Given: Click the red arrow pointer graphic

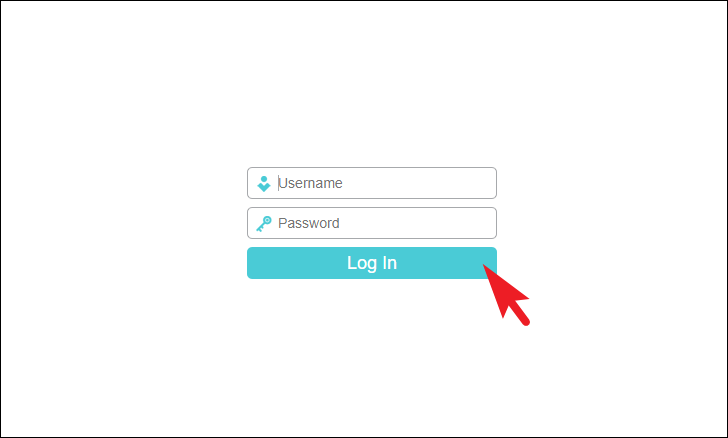Looking at the screenshot, I should tap(504, 293).
